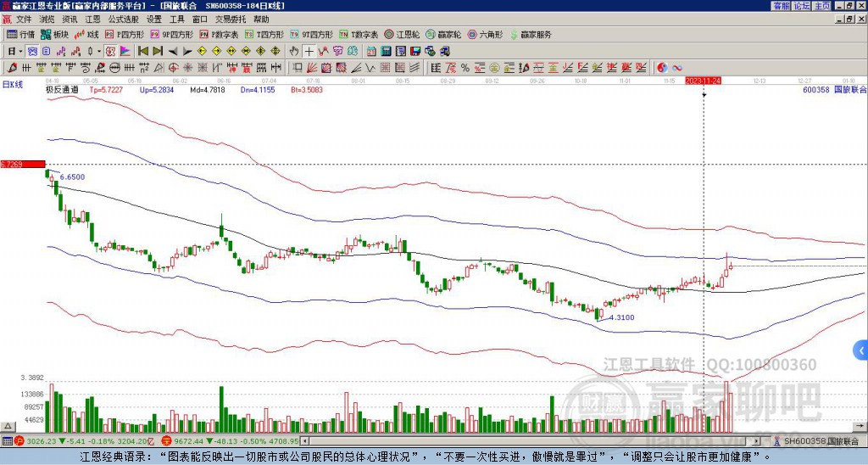Click the 客服 button in title bar

781,6
